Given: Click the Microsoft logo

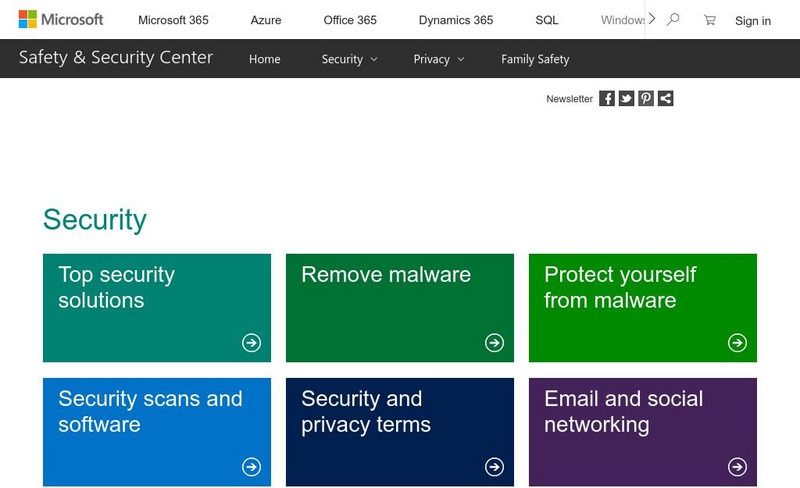Looking at the screenshot, I should tap(61, 20).
